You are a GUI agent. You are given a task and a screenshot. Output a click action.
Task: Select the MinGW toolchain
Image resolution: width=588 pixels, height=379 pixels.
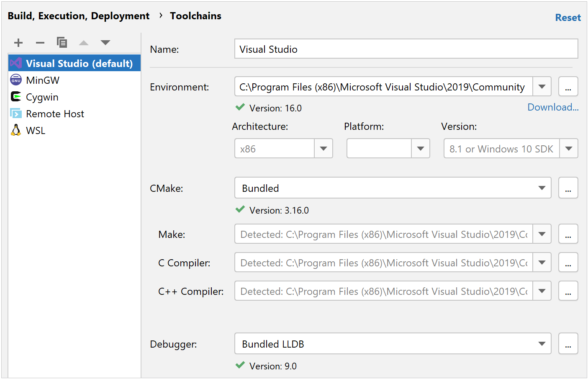pos(74,80)
